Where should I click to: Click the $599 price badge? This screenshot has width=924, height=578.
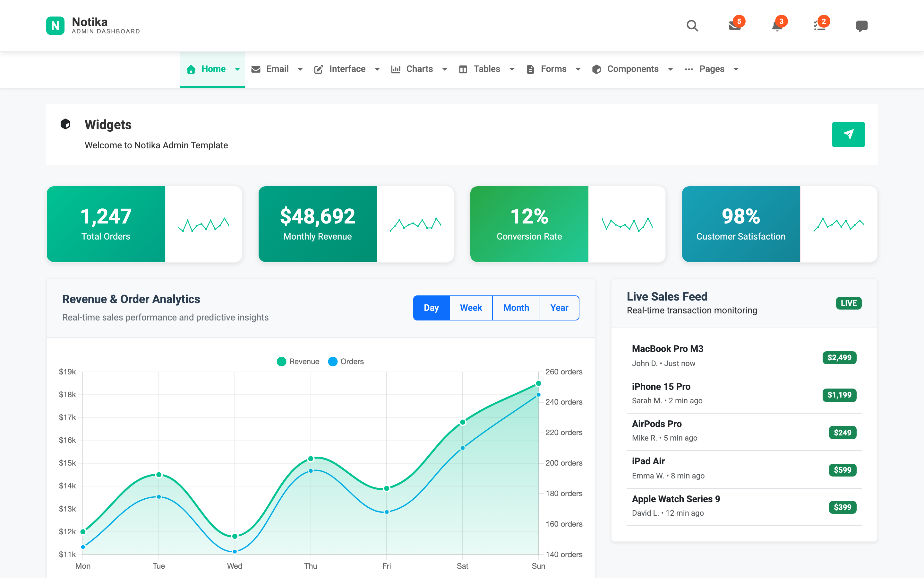point(842,470)
